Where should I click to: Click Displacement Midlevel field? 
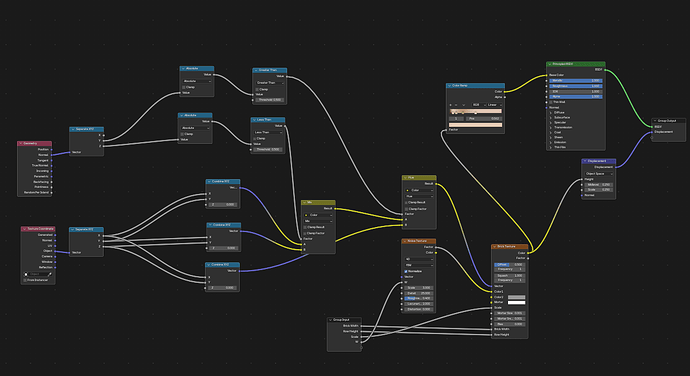(x=598, y=184)
